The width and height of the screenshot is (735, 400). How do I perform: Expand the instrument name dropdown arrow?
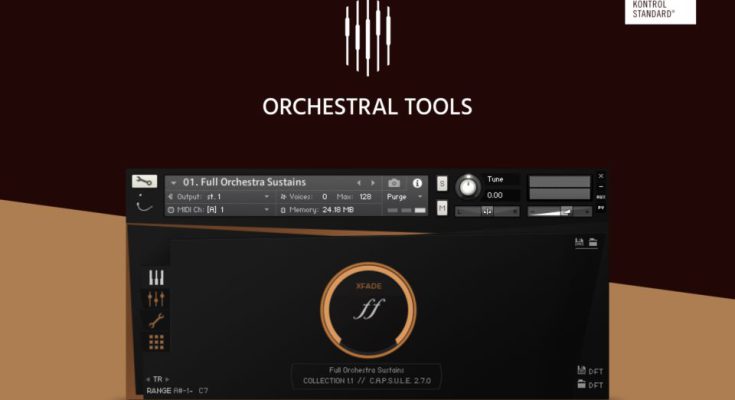173,183
